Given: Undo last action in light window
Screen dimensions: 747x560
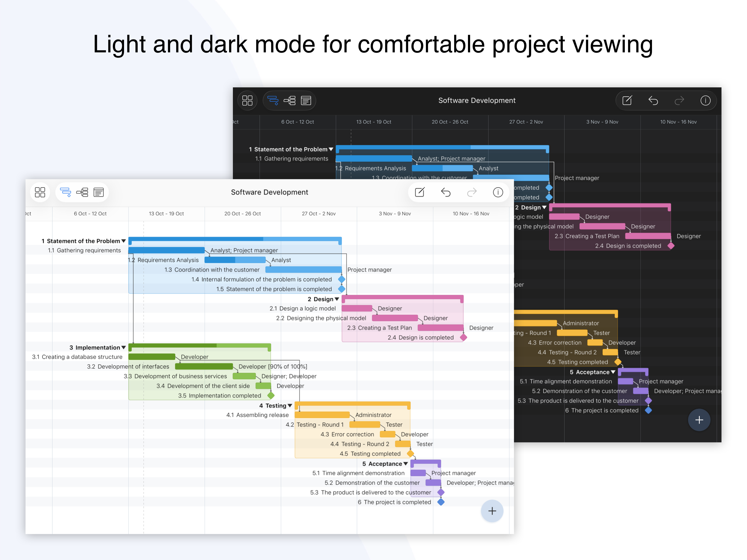Looking at the screenshot, I should [446, 192].
